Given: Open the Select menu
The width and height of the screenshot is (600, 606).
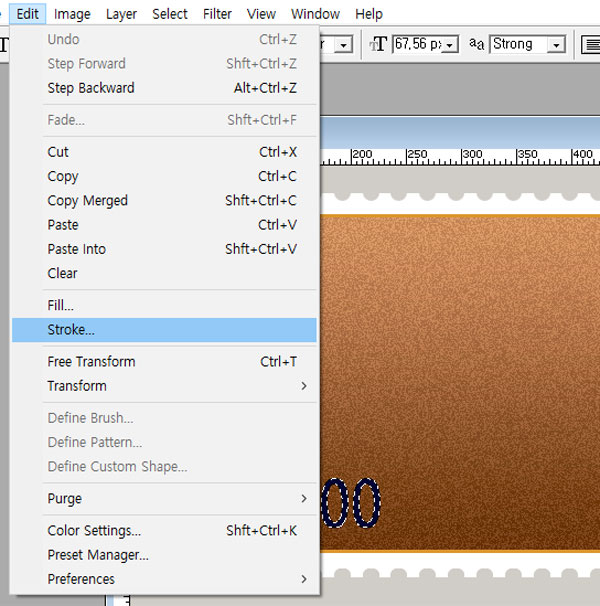Looking at the screenshot, I should coord(170,14).
